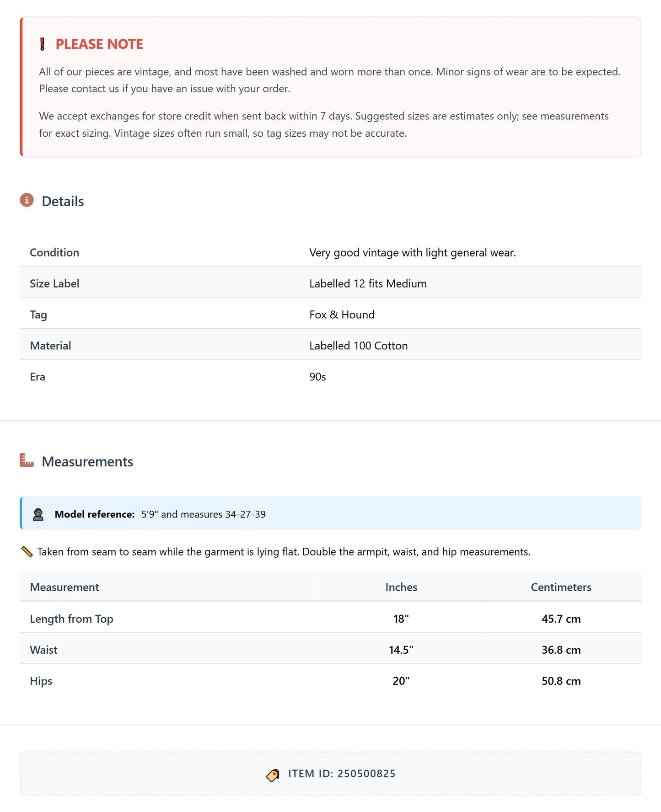Click the Measurements section heading
This screenshot has height=812, width=661.
pyautogui.click(x=87, y=461)
